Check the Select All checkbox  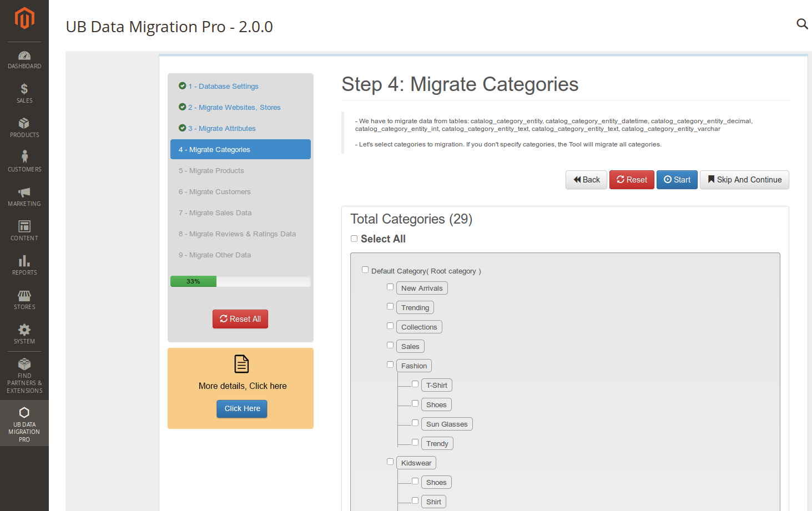pos(354,239)
